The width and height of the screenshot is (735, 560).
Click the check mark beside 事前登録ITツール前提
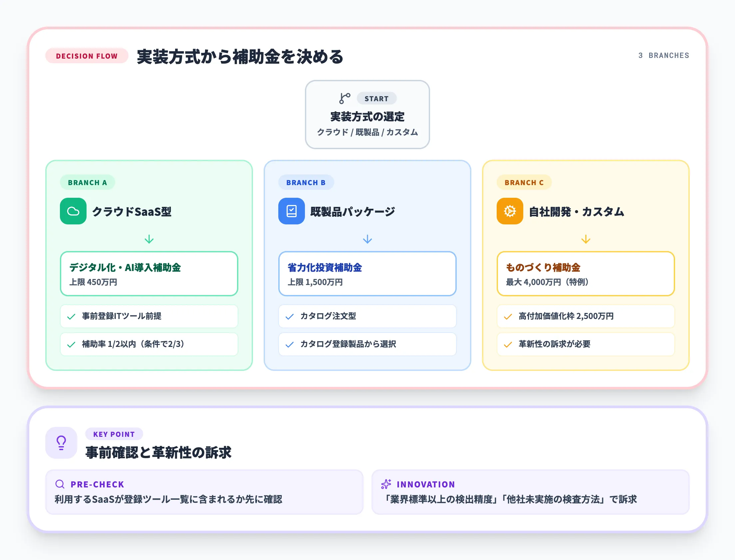71,316
